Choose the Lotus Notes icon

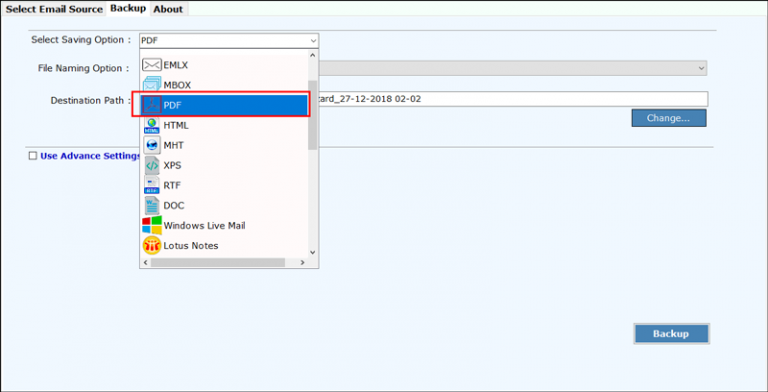click(x=152, y=245)
